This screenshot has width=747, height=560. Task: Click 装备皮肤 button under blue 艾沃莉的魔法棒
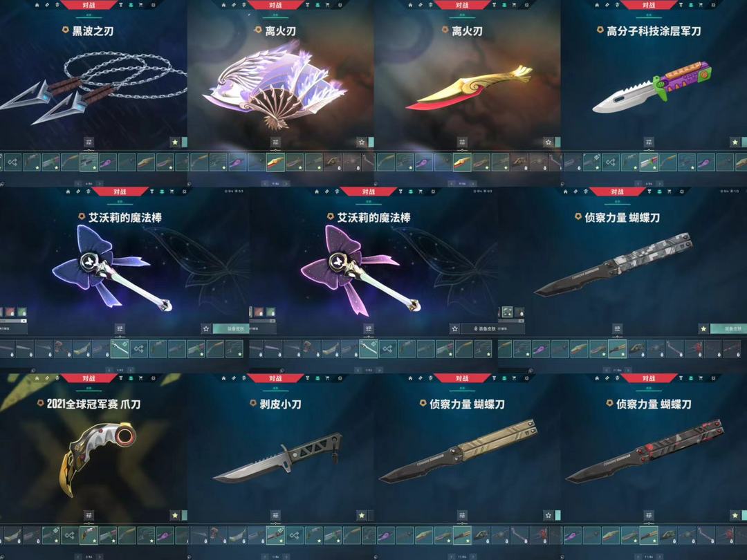coord(230,328)
